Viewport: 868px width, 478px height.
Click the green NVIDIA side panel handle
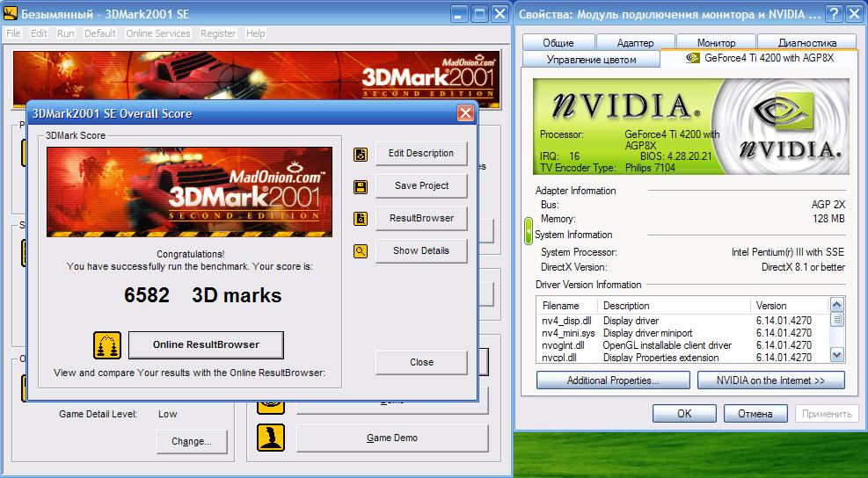click(529, 231)
